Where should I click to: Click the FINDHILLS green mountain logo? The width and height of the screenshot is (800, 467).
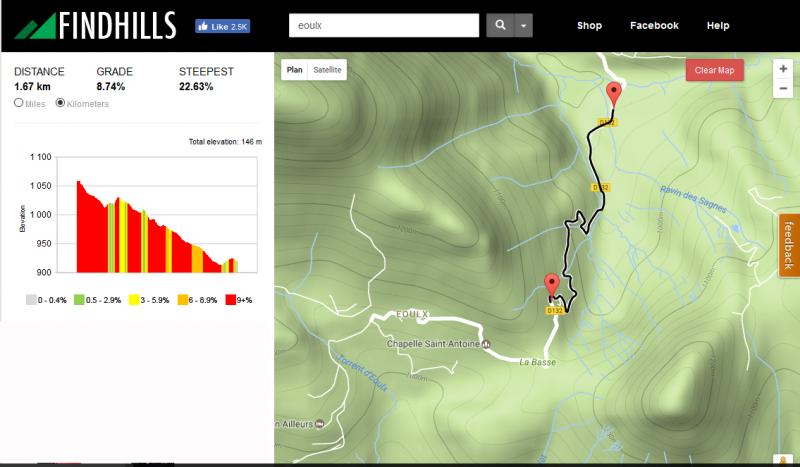click(x=35, y=26)
